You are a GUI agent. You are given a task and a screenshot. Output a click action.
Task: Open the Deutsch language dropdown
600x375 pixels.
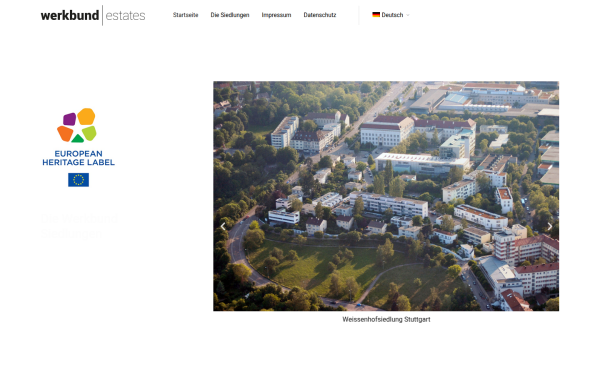tap(391, 15)
